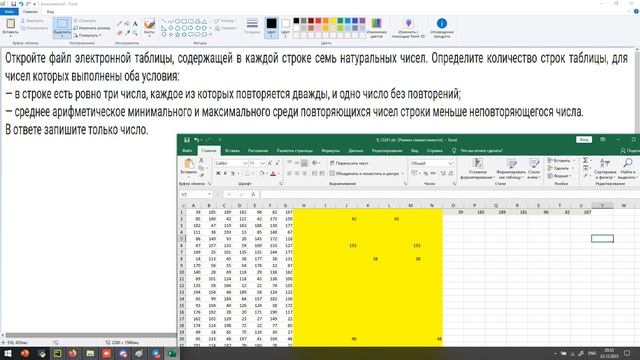Click the Cut scissors icon in Excel
640x360 pixels.
[x=201, y=160]
